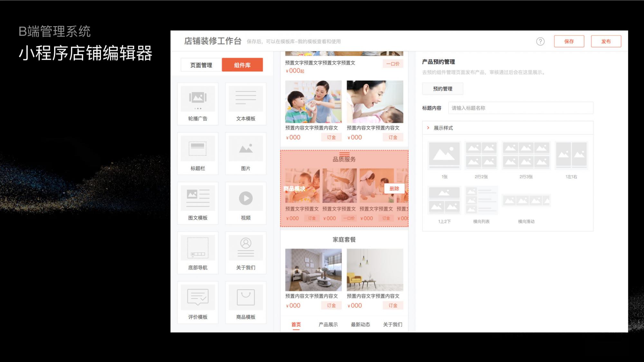This screenshot has width=644, height=362.
Task: Open the help question mark icon
Action: [540, 41]
